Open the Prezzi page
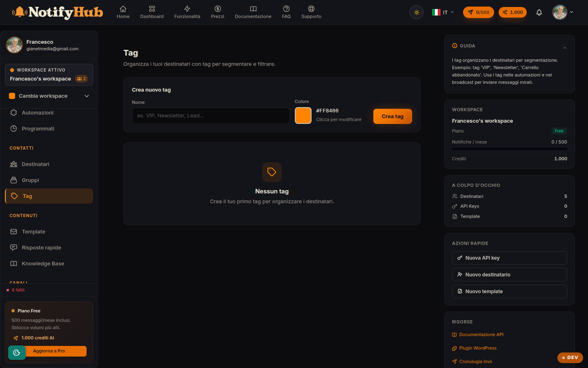 (x=218, y=12)
